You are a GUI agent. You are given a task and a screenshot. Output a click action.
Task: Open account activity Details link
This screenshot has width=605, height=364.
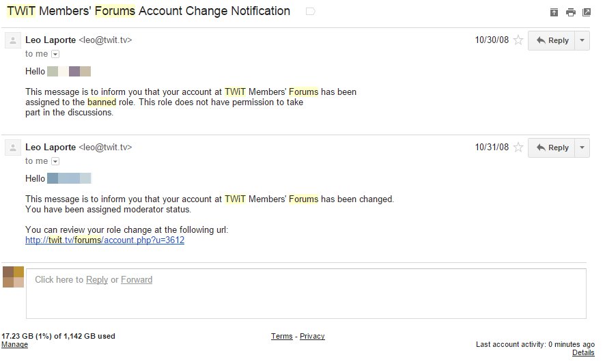coord(583,352)
